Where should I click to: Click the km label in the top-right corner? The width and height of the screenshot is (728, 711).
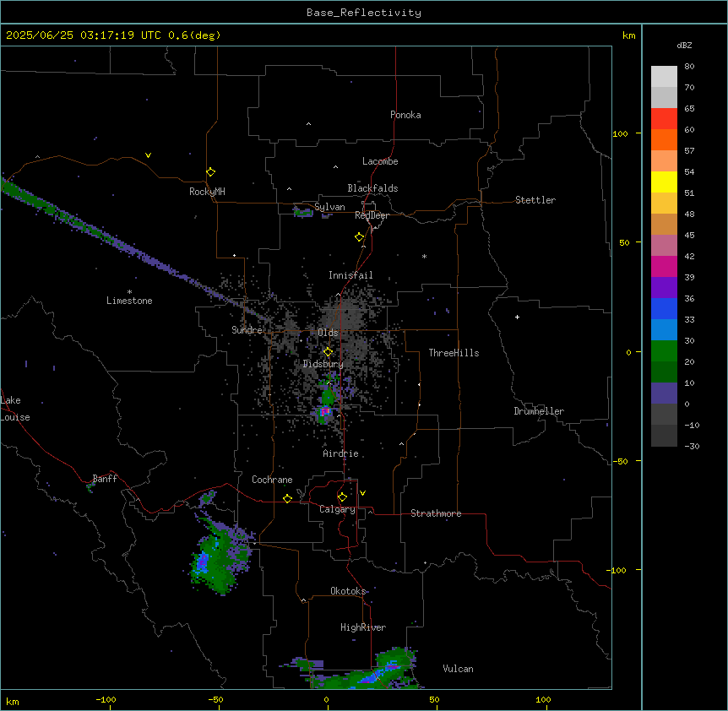point(629,35)
